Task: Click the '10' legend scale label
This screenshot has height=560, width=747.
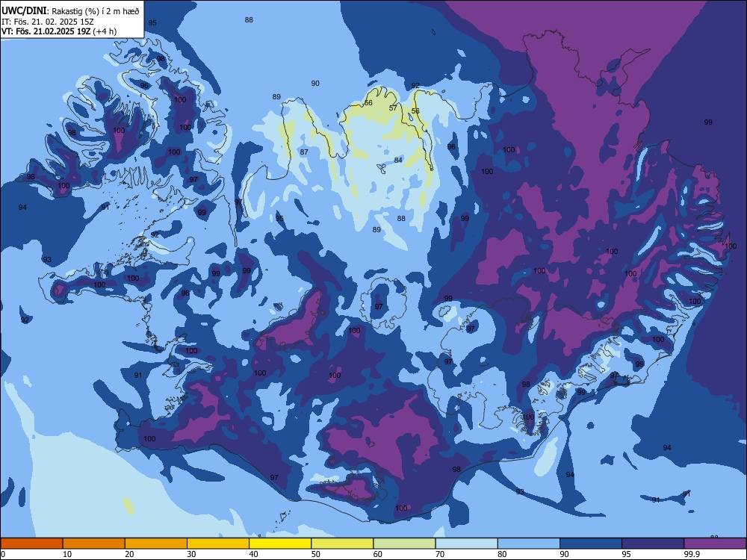Action: 67,554
